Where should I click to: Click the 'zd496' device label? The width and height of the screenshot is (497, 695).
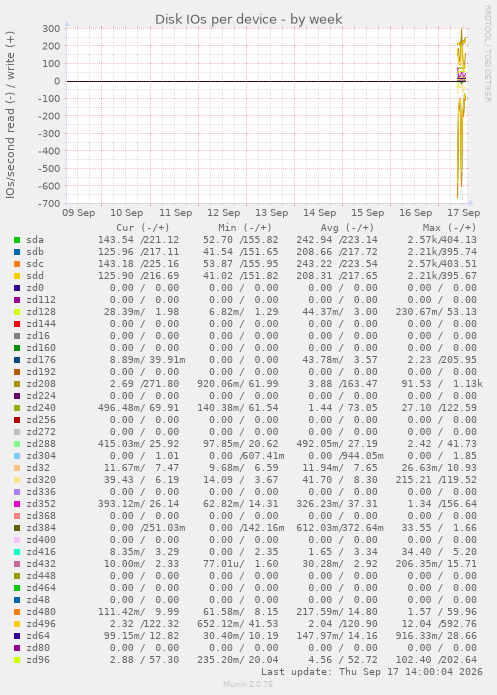pyautogui.click(x=41, y=624)
